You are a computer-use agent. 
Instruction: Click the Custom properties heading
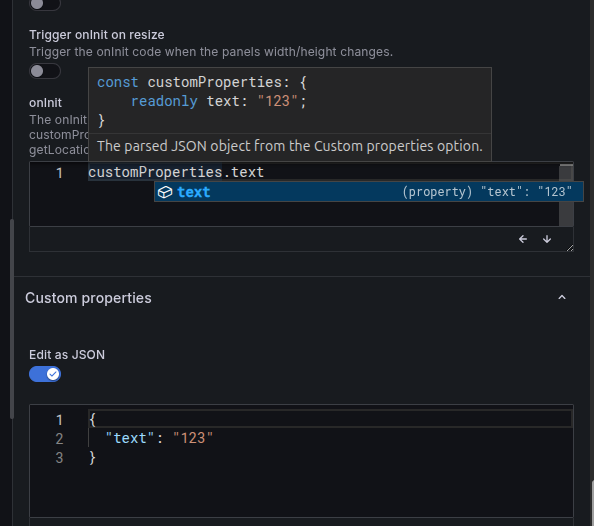[88, 298]
